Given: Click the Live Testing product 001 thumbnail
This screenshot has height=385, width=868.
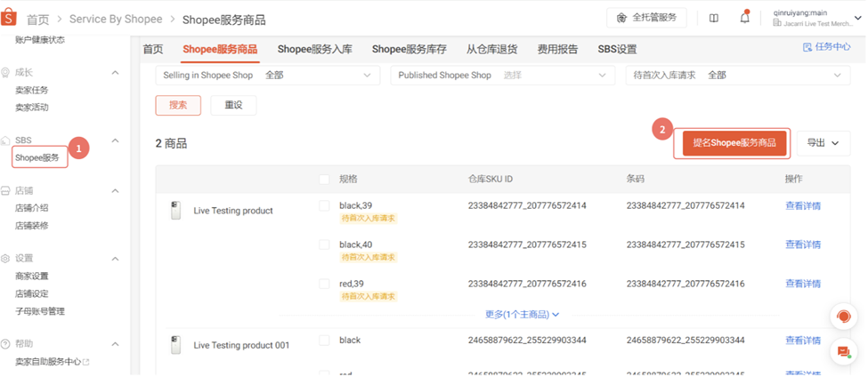Looking at the screenshot, I should (175, 345).
